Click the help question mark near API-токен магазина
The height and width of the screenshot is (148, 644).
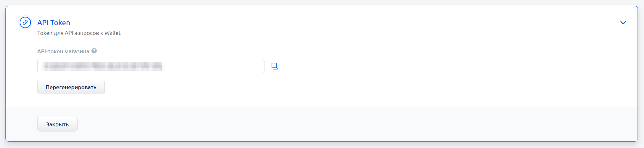pyautogui.click(x=94, y=51)
